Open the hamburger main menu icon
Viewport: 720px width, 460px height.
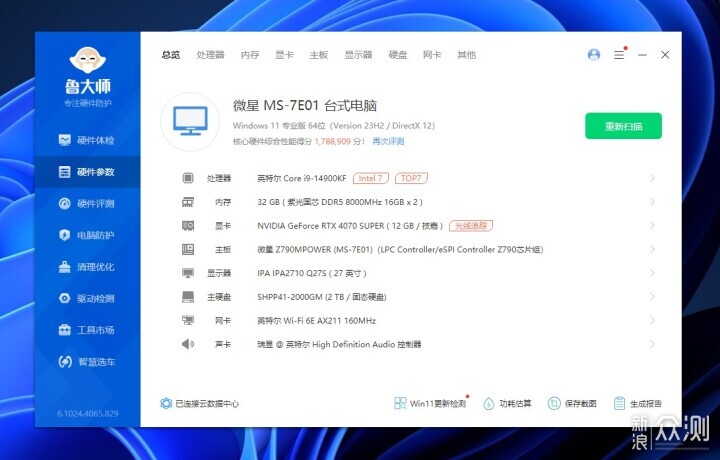[x=619, y=55]
